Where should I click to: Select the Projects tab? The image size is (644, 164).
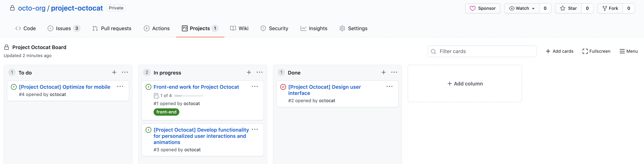(200, 28)
